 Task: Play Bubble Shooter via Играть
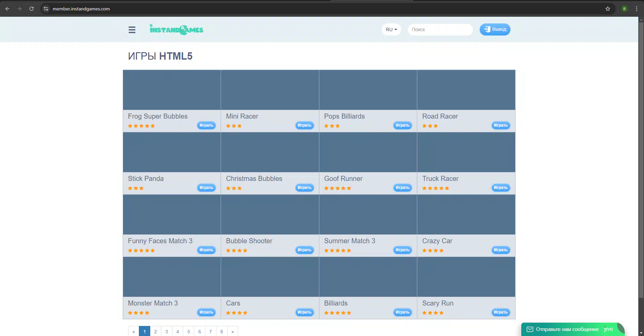coord(305,250)
